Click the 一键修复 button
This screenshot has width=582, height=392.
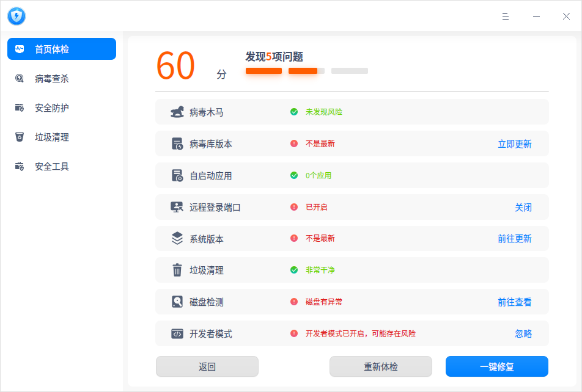click(x=496, y=366)
